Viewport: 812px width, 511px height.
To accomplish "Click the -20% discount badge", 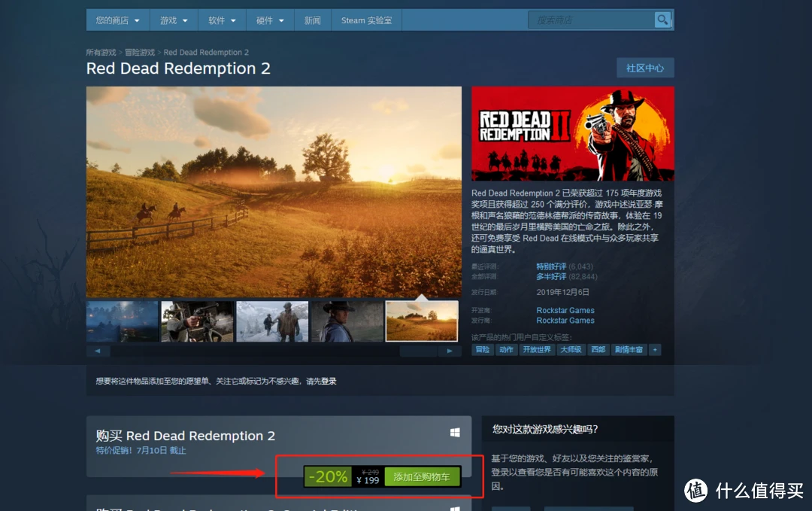I will click(328, 477).
